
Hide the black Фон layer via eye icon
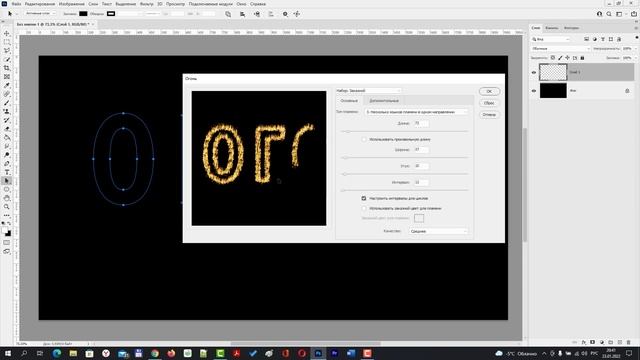click(x=534, y=91)
